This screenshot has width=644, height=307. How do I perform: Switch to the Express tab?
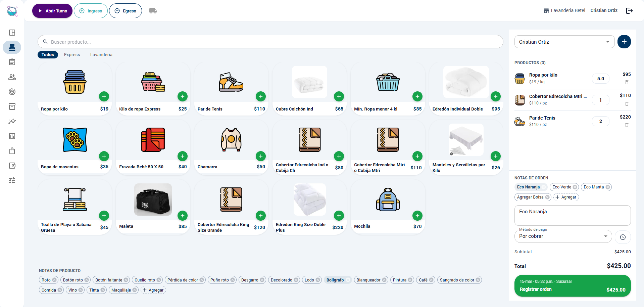71,54
